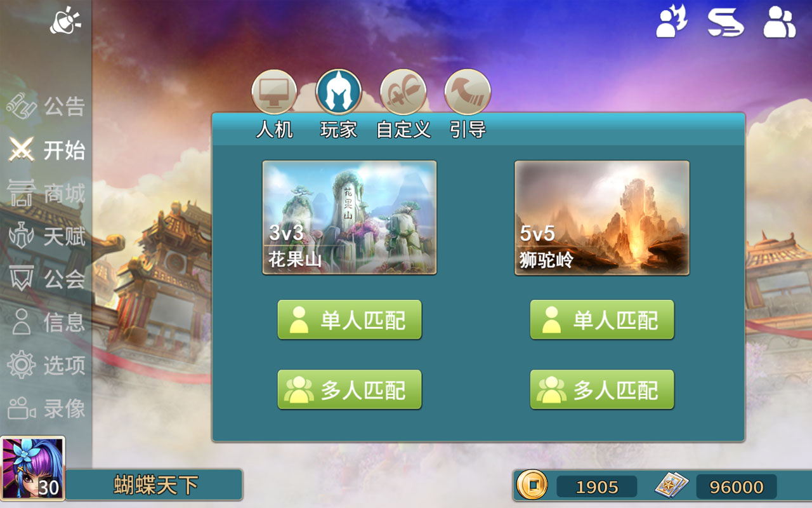Image resolution: width=812 pixels, height=508 pixels.
Task: Click the megaphone broadcast icon
Action: [66, 20]
